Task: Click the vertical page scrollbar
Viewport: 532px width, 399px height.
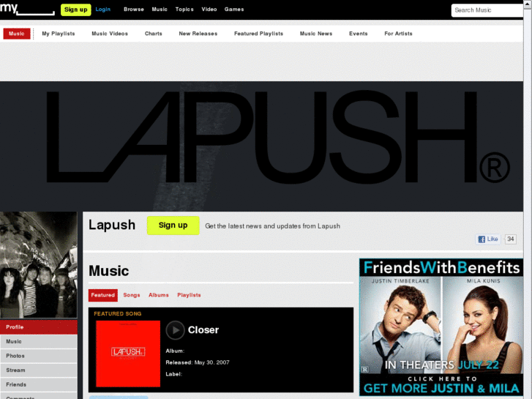Action: point(528,199)
